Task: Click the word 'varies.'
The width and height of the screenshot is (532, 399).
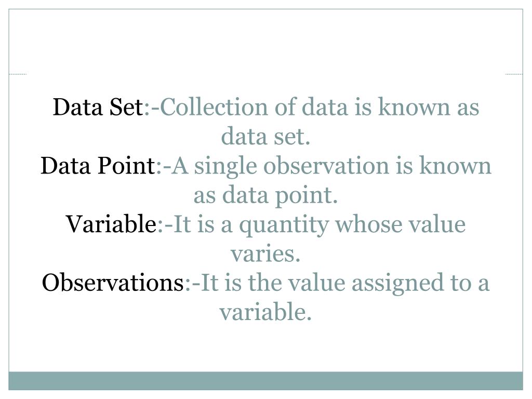Action: point(265,254)
